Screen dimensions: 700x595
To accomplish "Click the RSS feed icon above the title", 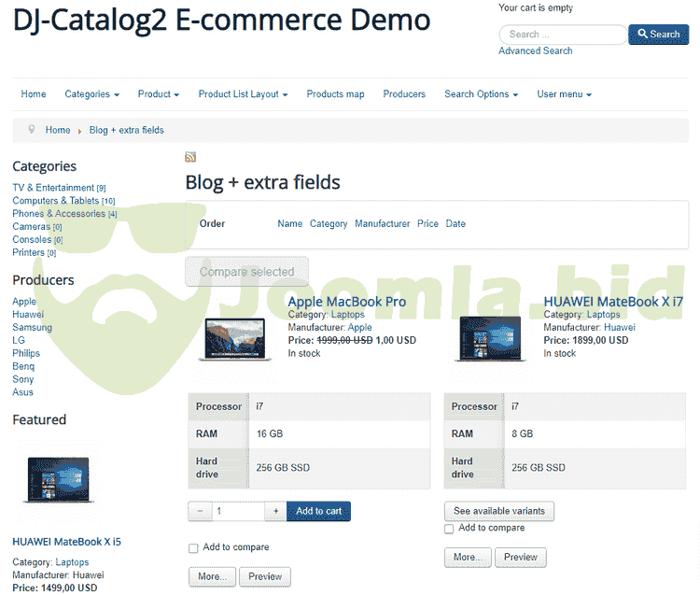I will click(190, 157).
